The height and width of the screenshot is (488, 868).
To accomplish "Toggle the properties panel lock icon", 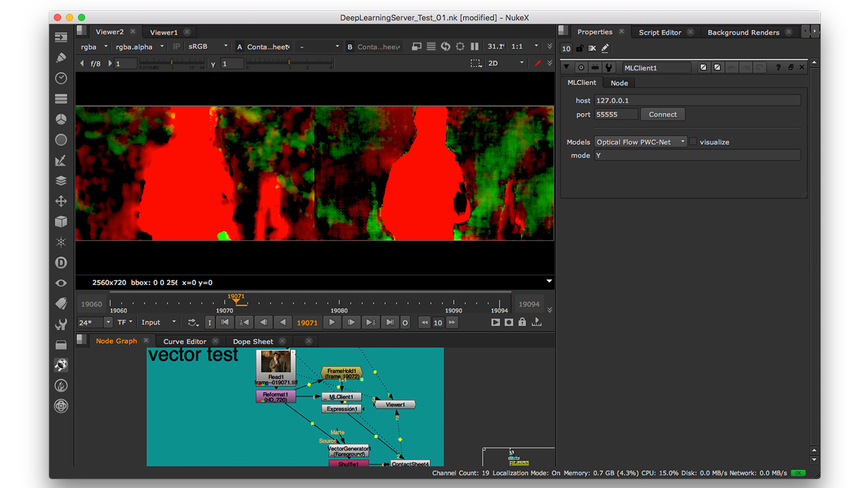I will tap(579, 48).
